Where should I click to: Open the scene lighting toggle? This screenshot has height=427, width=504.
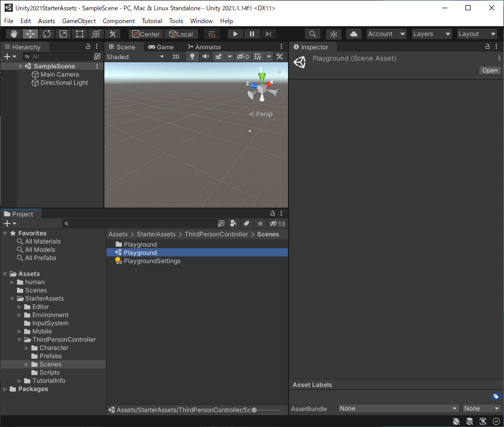[x=192, y=57]
